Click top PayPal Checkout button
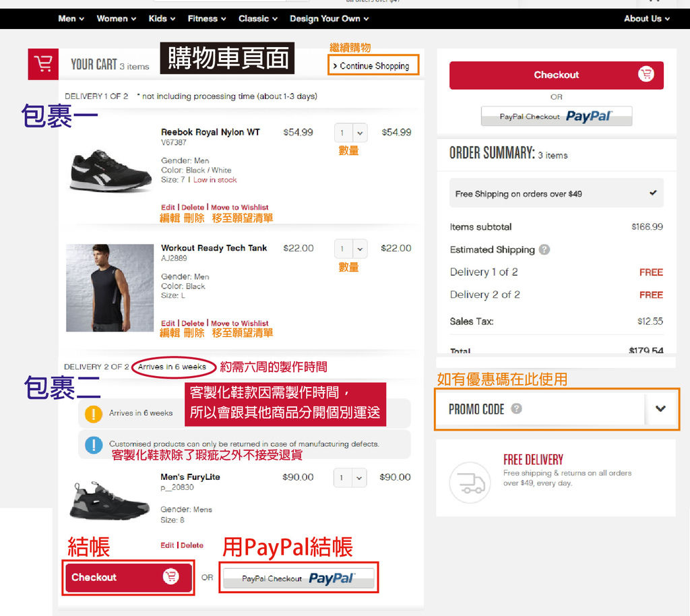 tap(556, 116)
